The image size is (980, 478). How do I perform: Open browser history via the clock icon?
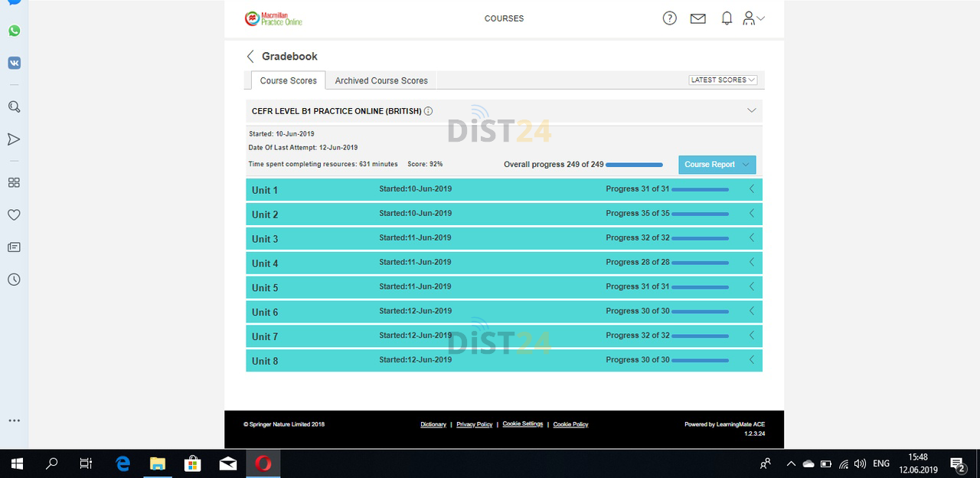click(14, 280)
